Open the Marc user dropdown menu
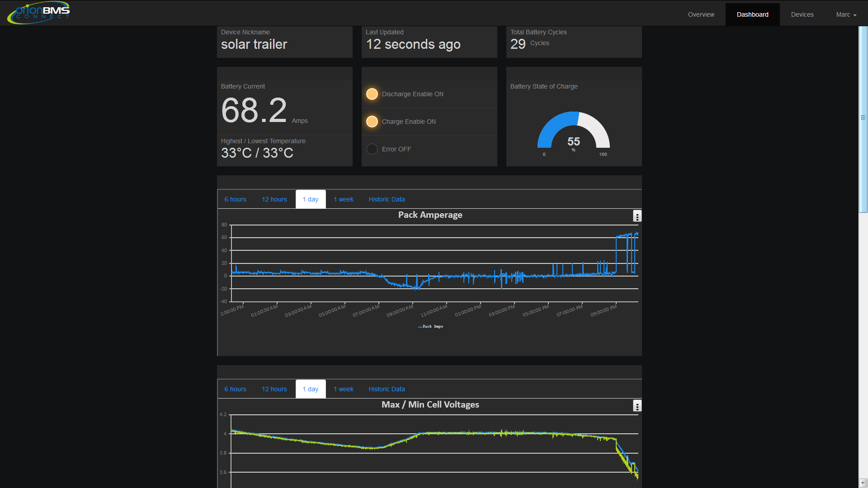The width and height of the screenshot is (868, 488). (x=846, y=14)
